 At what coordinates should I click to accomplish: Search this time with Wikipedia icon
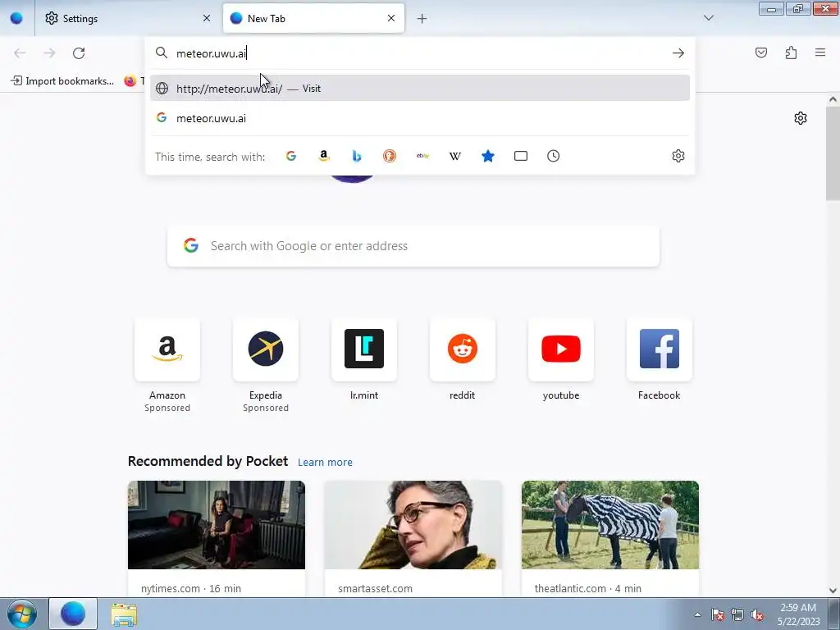[x=455, y=156]
